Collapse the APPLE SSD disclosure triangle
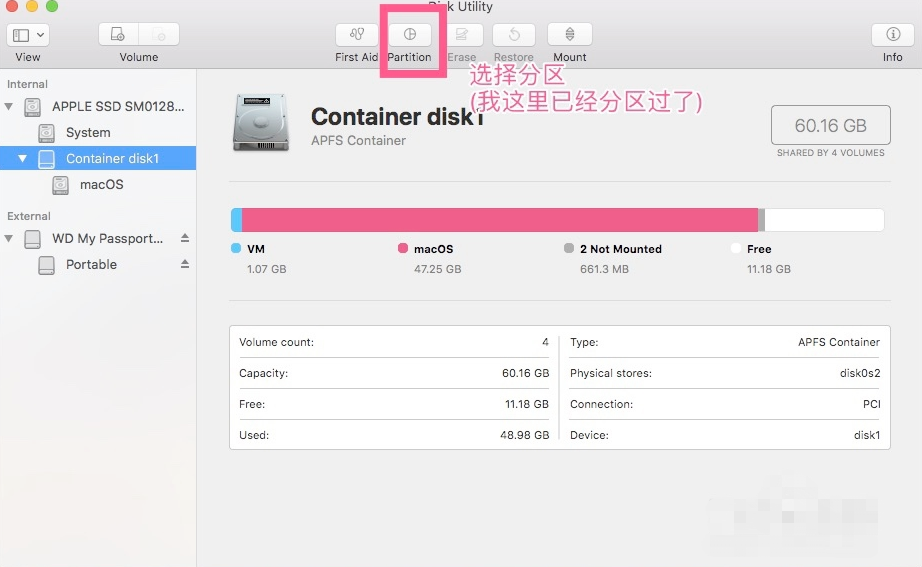This screenshot has width=922, height=567. tap(10, 107)
